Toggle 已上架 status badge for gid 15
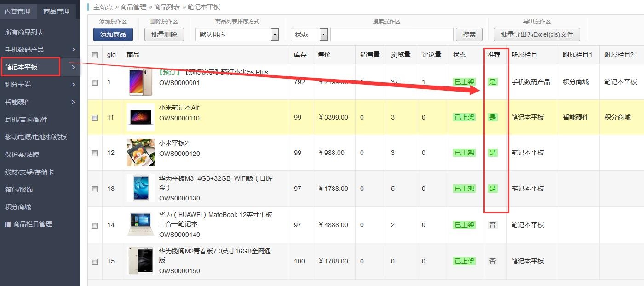The height and width of the screenshot is (286, 644). pos(464,261)
